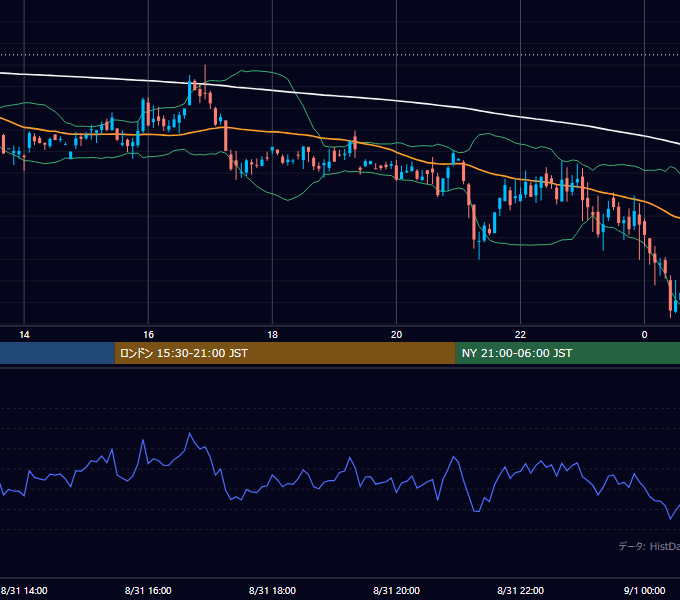Viewport: 680px width, 600px height.
Task: Click the hour label 0 on price chart
Action: click(644, 335)
